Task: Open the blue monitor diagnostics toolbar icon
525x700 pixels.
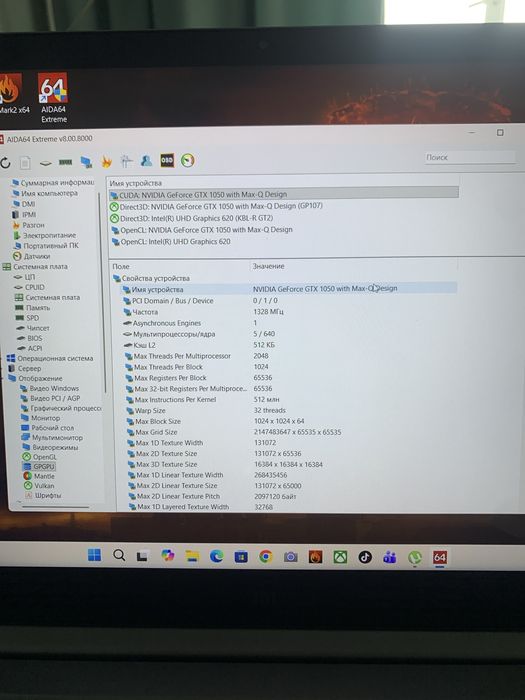Action: pyautogui.click(x=86, y=162)
